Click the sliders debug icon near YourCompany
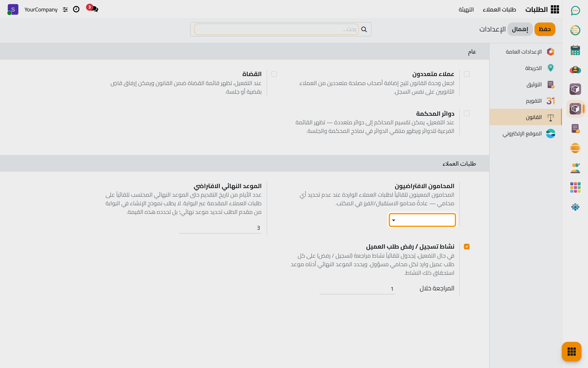Viewport: 588px width, 368px height. coord(65,10)
